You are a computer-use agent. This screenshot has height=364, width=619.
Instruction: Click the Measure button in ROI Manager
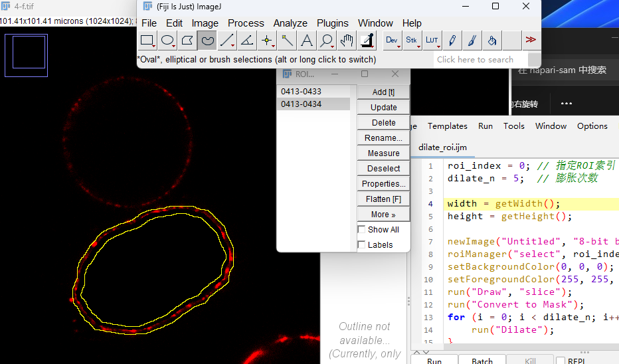tap(383, 153)
